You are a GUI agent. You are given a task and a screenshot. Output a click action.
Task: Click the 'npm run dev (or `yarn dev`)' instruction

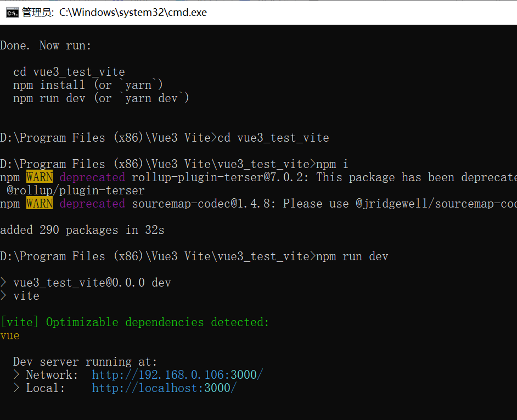coord(101,98)
